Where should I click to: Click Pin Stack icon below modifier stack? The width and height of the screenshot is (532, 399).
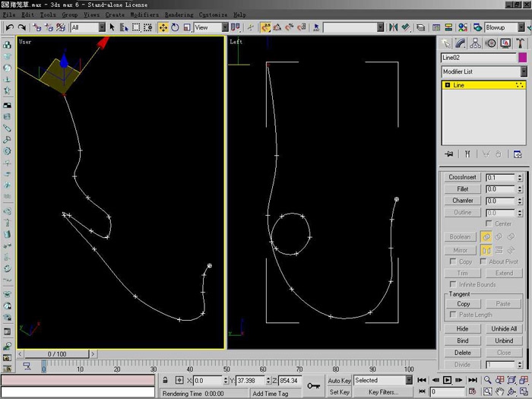point(449,154)
